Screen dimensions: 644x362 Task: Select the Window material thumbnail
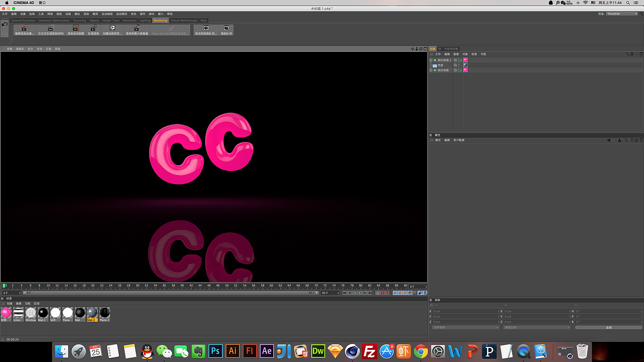[x=31, y=314]
